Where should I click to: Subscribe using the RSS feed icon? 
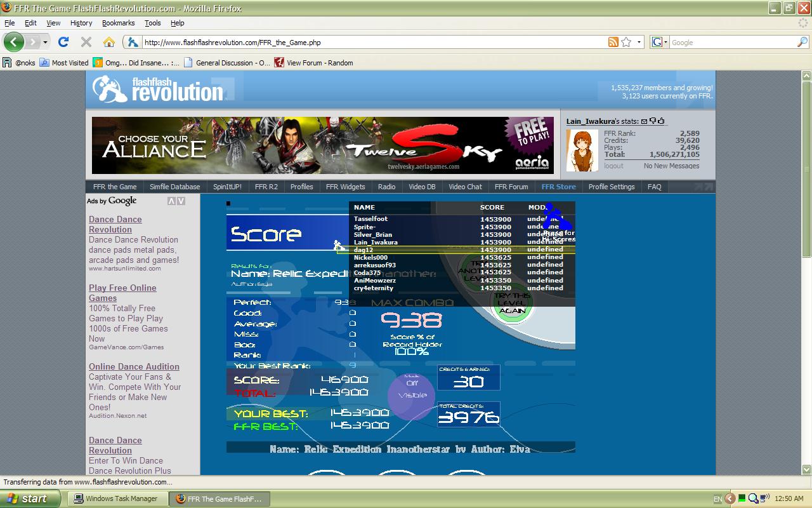(x=613, y=42)
